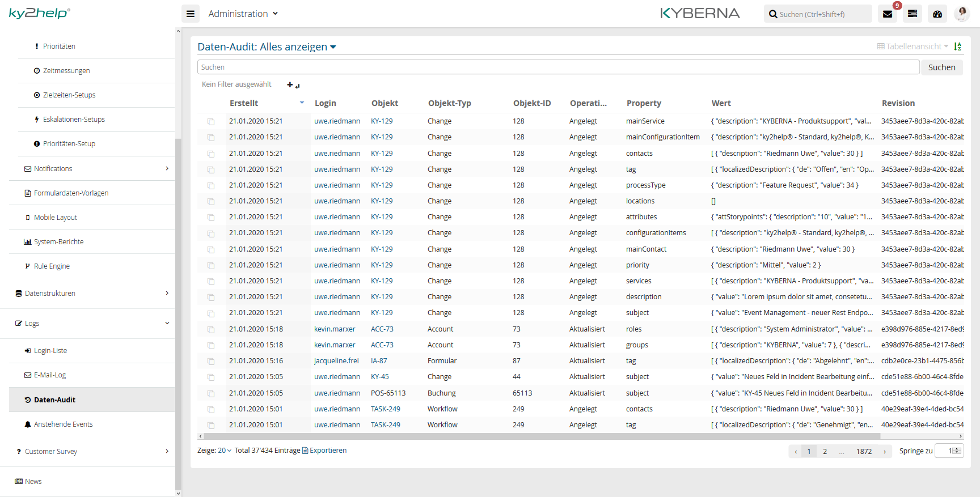The image size is (980, 497).
Task: Open the Daten-Audit view dropdown
Action: coord(333,47)
